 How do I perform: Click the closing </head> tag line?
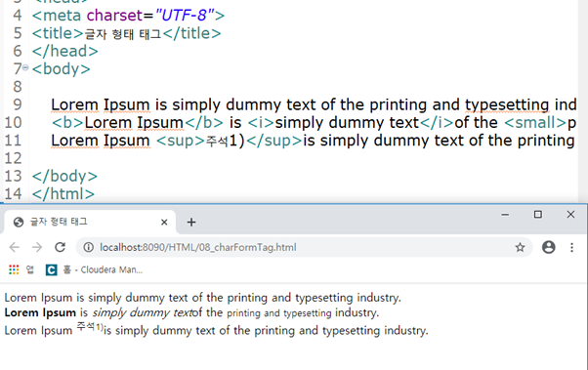(64, 51)
